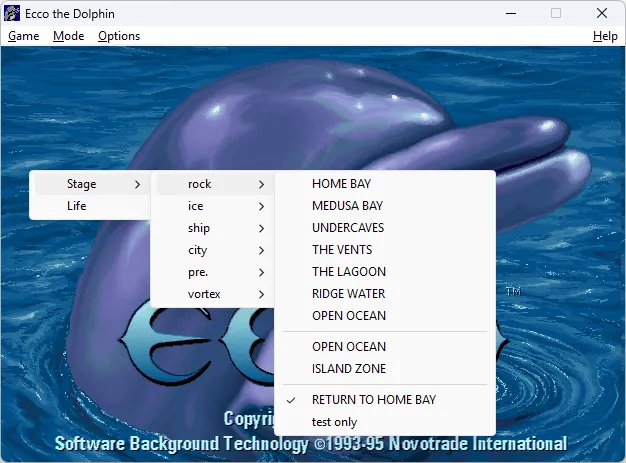Minimize the Ecco the Dolphin window
Image resolution: width=626 pixels, height=463 pixels.
click(x=511, y=14)
